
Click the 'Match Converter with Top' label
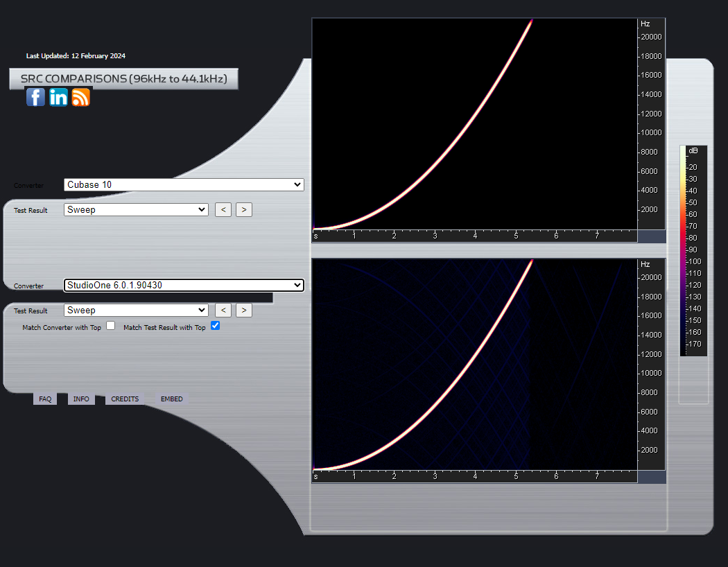click(x=62, y=328)
